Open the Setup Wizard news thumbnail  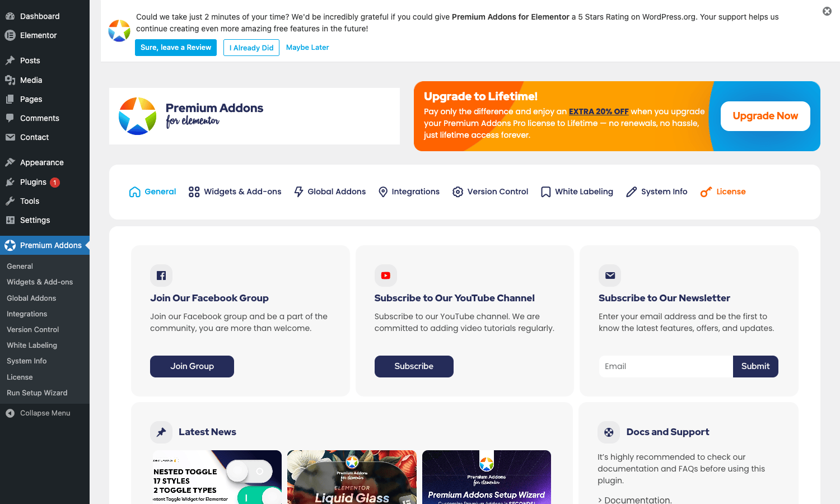487,477
